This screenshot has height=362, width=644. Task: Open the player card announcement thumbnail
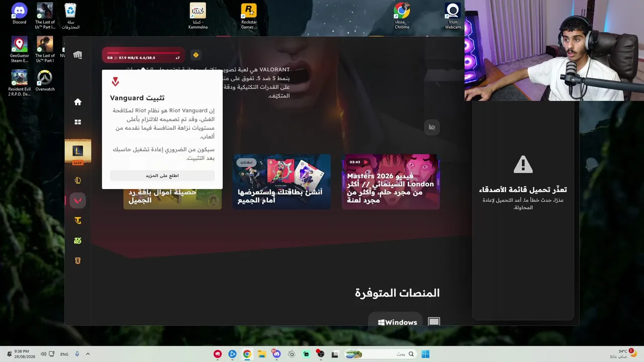282,182
